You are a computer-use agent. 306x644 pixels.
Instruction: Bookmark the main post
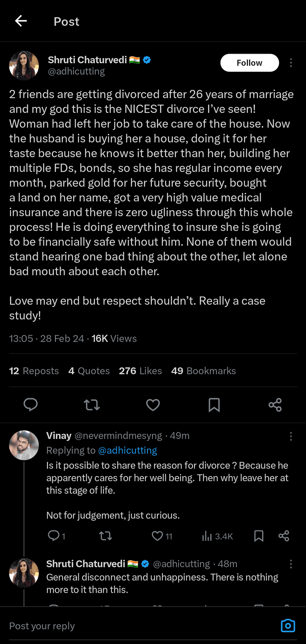(214, 405)
